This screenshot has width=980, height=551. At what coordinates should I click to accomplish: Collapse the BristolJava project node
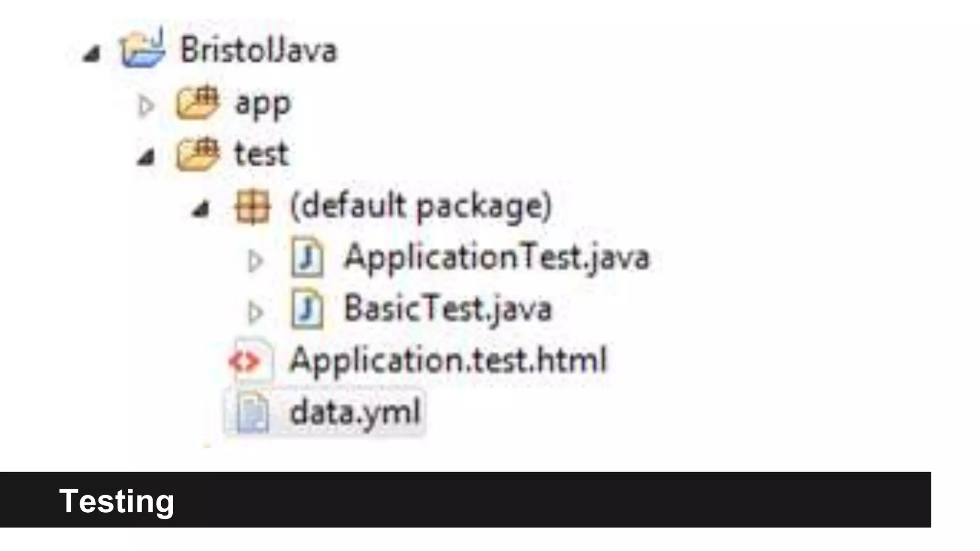[x=91, y=54]
